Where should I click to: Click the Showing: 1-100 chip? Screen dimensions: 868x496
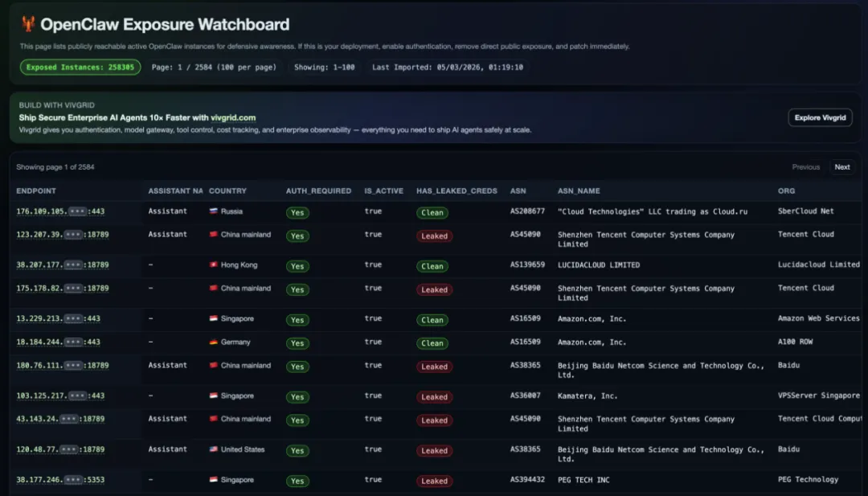[x=325, y=67]
